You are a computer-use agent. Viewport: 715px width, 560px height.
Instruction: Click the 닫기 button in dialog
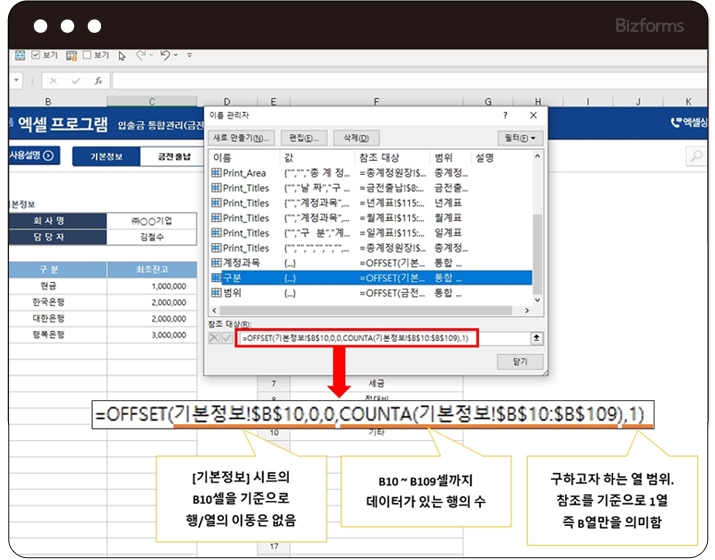pos(518,360)
